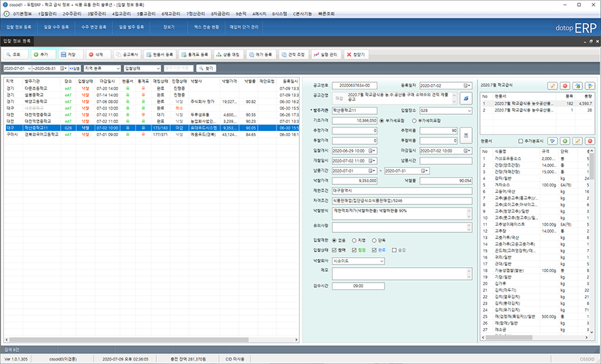Image resolution: width=601 pixels, height=364 pixels.
Task: Click the calculator icon beside 추정비율
Action: [467, 136]
